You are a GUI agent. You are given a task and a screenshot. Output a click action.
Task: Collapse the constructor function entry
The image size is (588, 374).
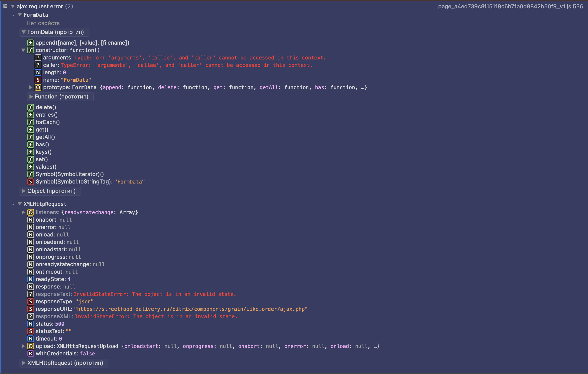[23, 50]
